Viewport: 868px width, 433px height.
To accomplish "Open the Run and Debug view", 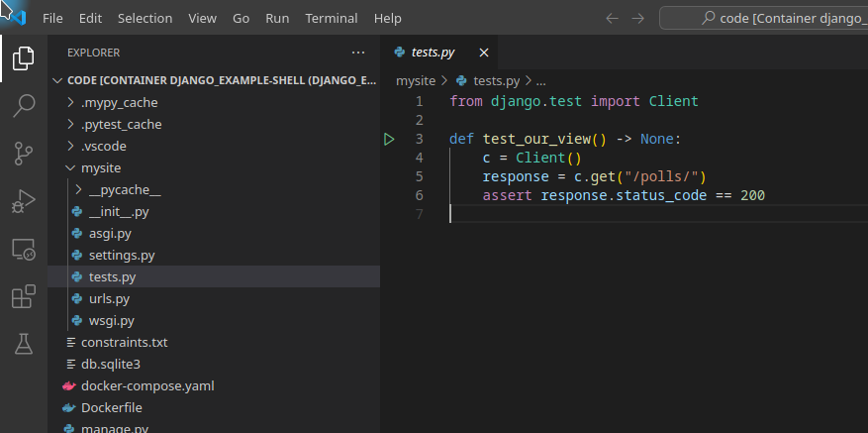I will click(x=23, y=202).
